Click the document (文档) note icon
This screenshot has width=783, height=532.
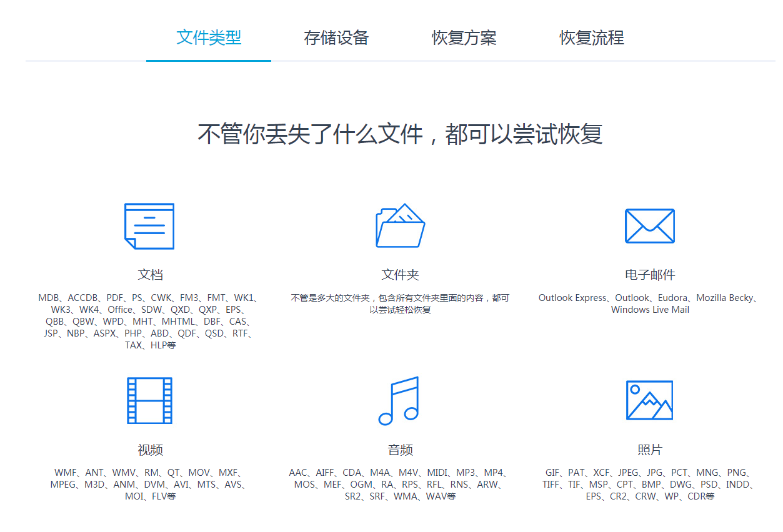point(149,226)
